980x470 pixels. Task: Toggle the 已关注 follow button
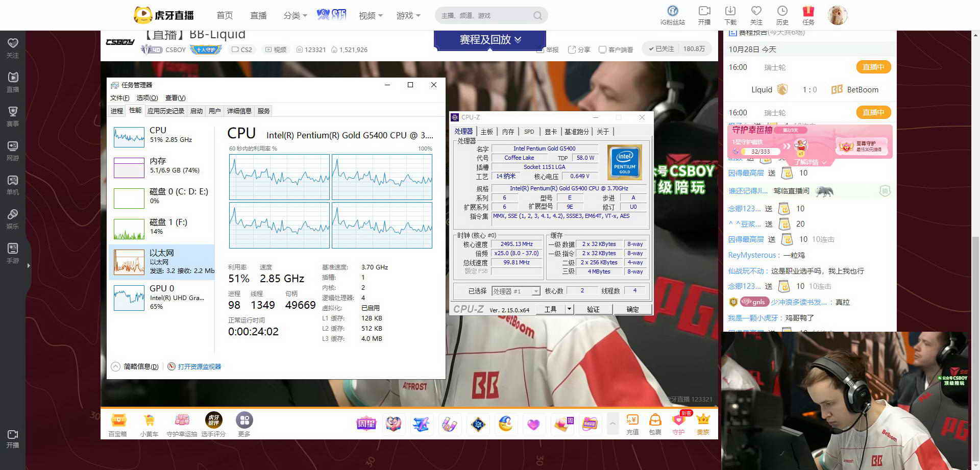coord(661,49)
